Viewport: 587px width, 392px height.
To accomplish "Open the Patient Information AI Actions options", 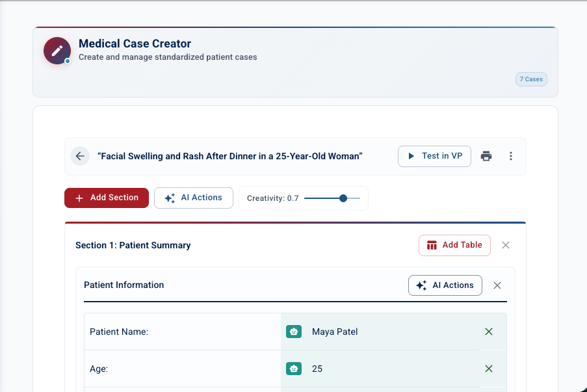I will pos(445,285).
